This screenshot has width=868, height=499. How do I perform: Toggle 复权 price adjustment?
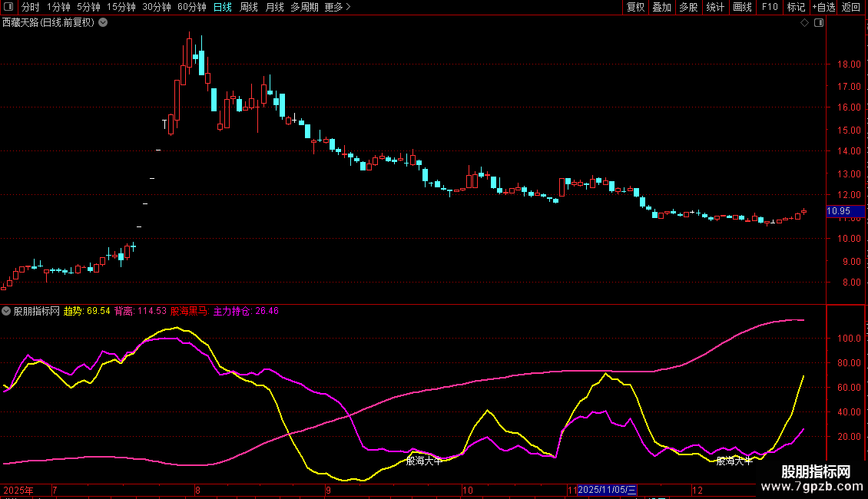635,7
